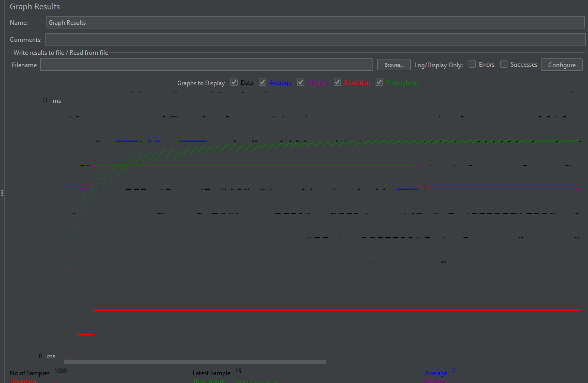Click the latest sample value 15
588x383 pixels.
coord(238,371)
